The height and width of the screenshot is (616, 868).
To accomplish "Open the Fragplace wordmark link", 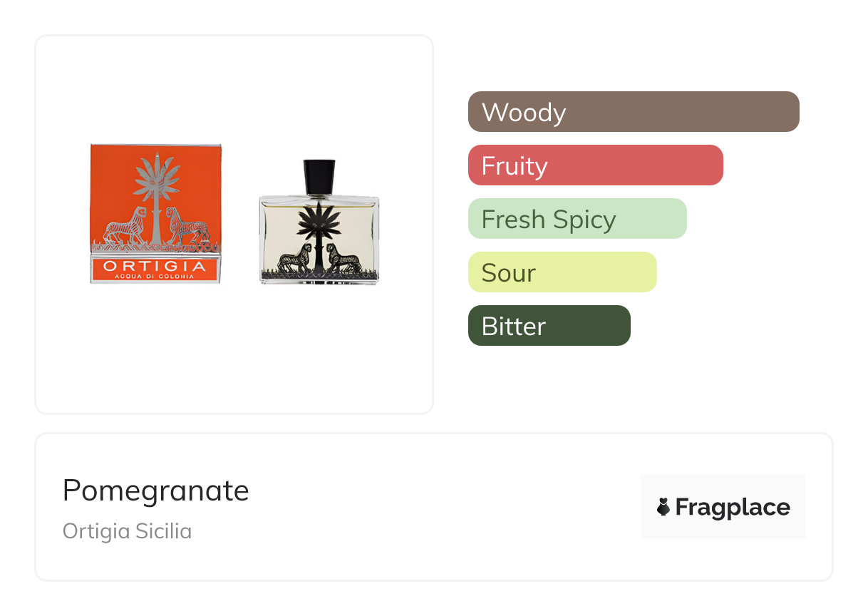I will pyautogui.click(x=732, y=507).
